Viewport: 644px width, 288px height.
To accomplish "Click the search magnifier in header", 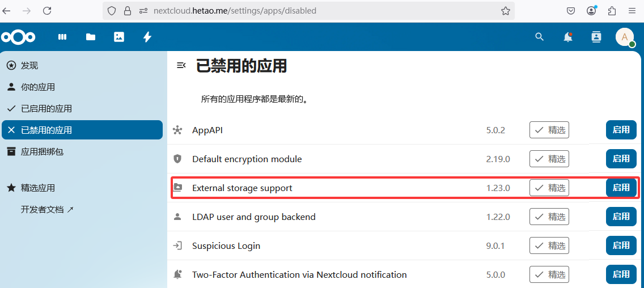I will 539,37.
